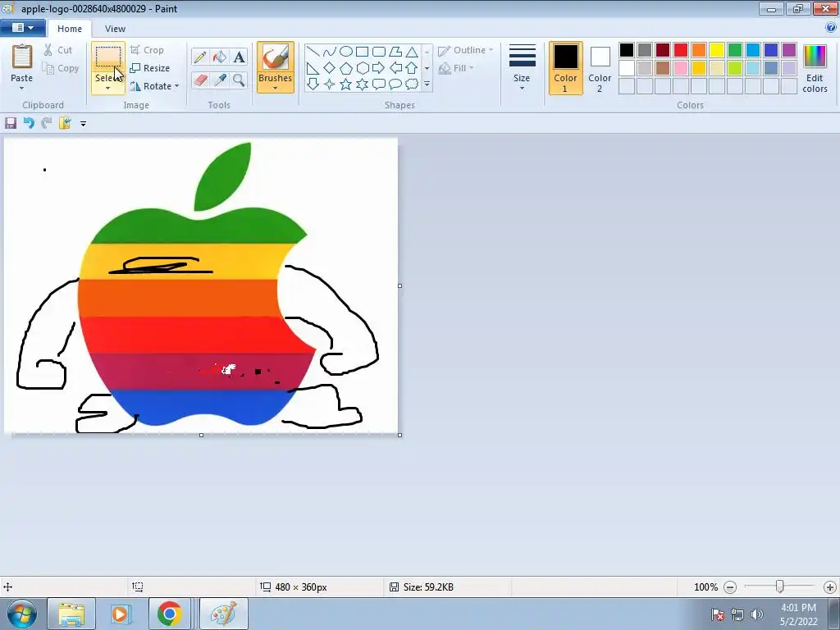840x630 pixels.
Task: Select the Eraser tool
Action: pos(200,80)
